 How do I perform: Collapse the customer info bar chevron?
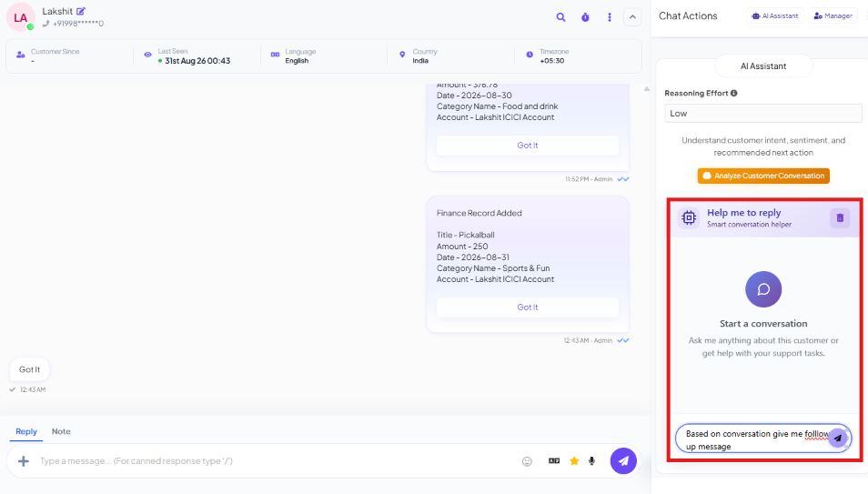[x=632, y=17]
